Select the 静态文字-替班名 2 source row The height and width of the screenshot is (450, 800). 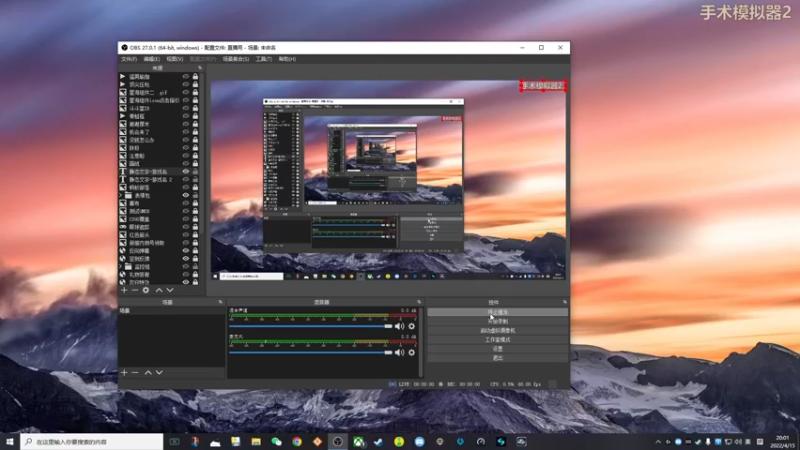pos(159,180)
